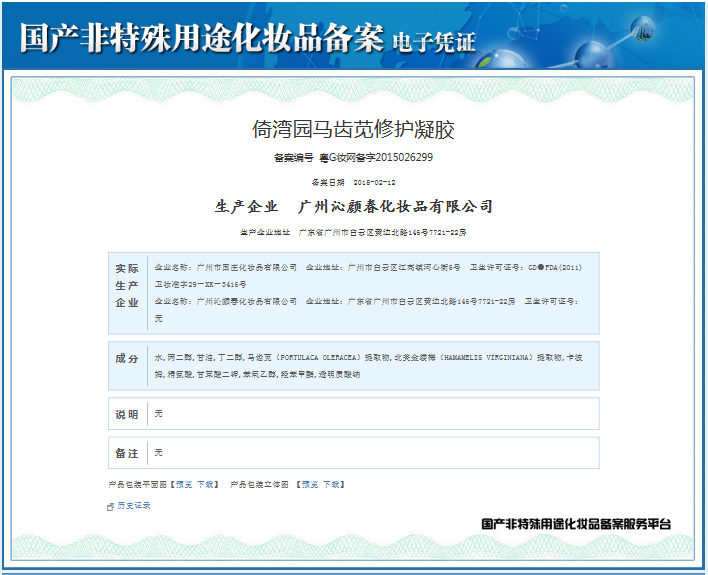Click the 历史记录 external link icon
The height and width of the screenshot is (575, 708).
coord(111,507)
